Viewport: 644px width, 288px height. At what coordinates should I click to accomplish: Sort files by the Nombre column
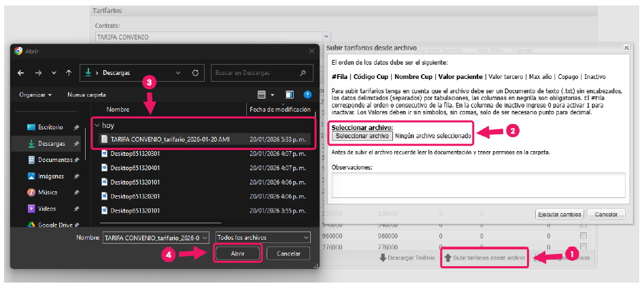tap(118, 110)
